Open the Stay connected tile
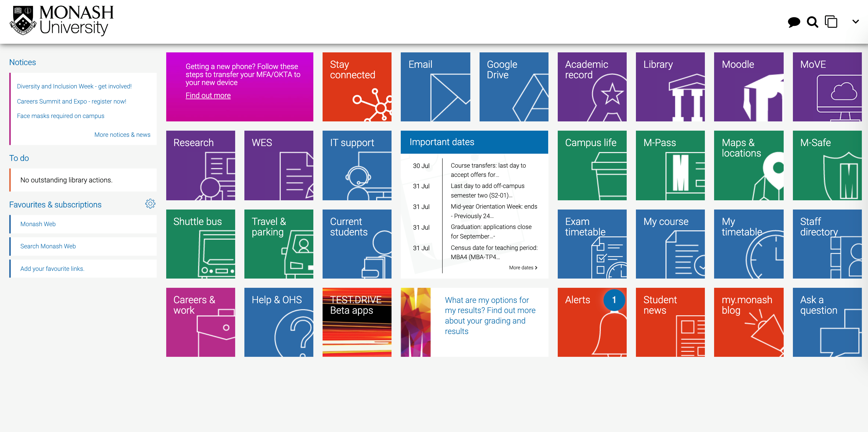The image size is (868, 432). (x=357, y=87)
